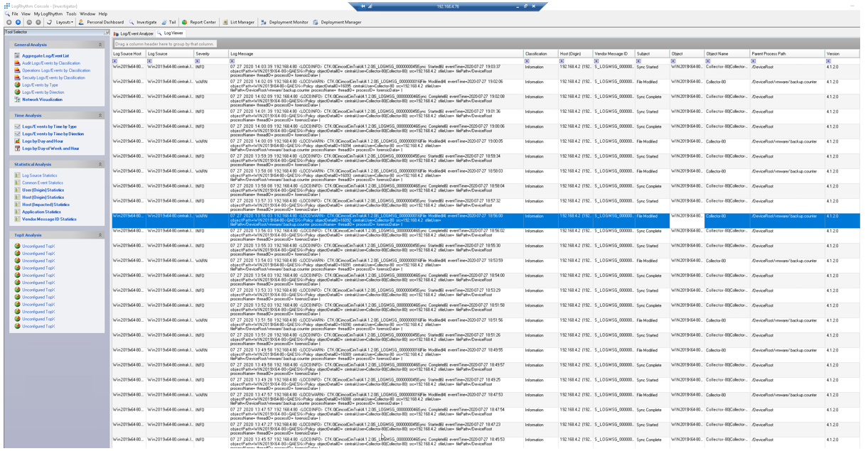This screenshot has height=451, width=868.
Task: Open the filter dropdown under Severity column
Action: (x=198, y=61)
